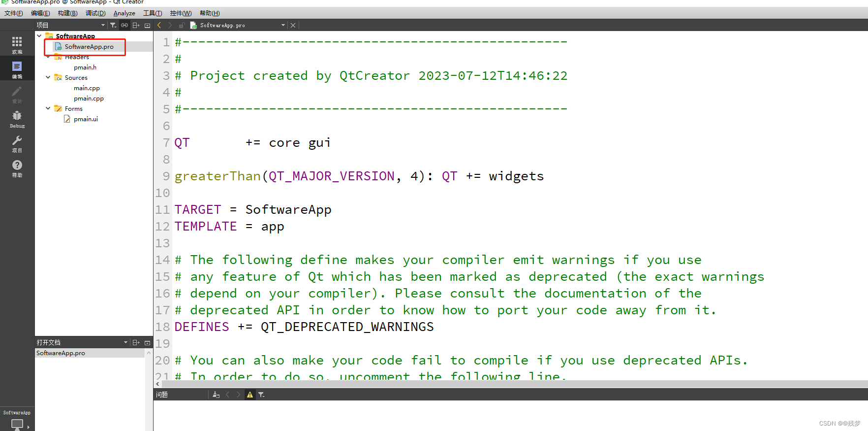The image size is (868, 431).
Task: Open the 构建(B) menu
Action: click(x=67, y=13)
